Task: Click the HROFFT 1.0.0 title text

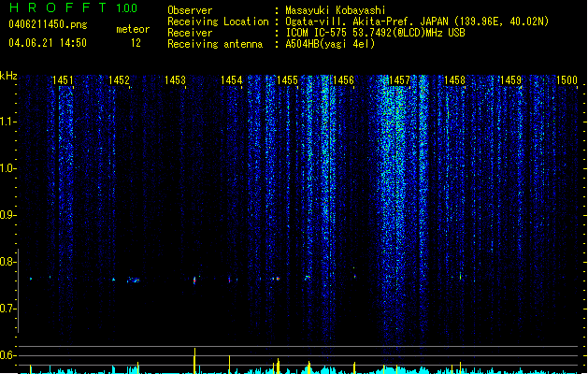Action: [x=73, y=7]
